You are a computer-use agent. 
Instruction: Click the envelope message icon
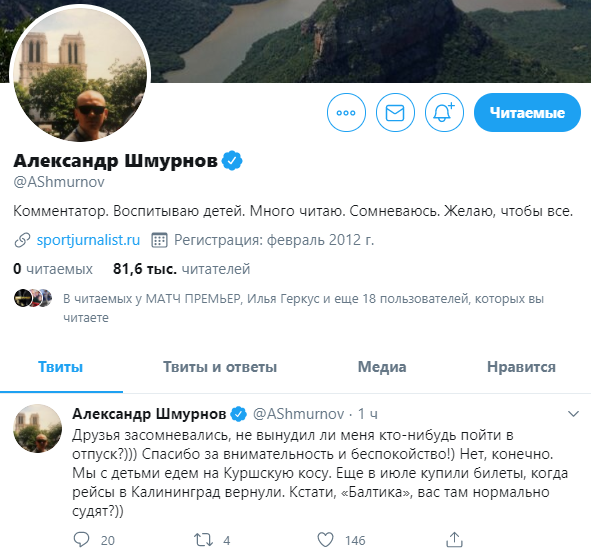pos(395,112)
